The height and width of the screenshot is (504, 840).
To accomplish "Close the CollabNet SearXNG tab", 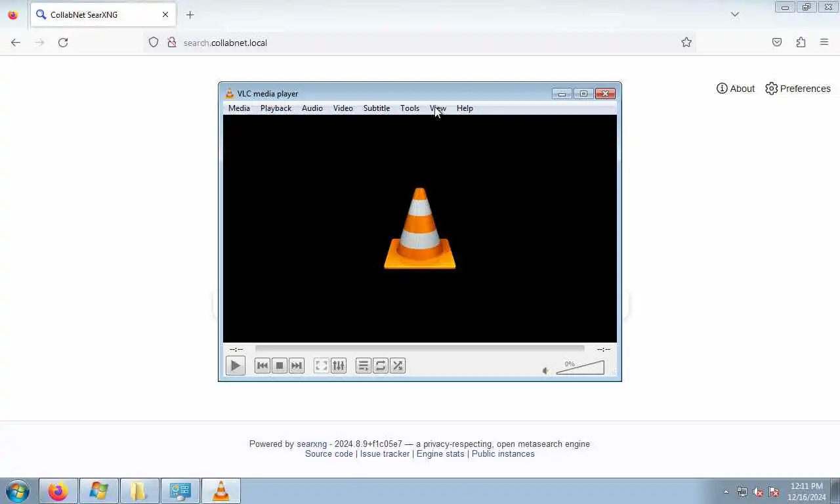I will (x=165, y=14).
